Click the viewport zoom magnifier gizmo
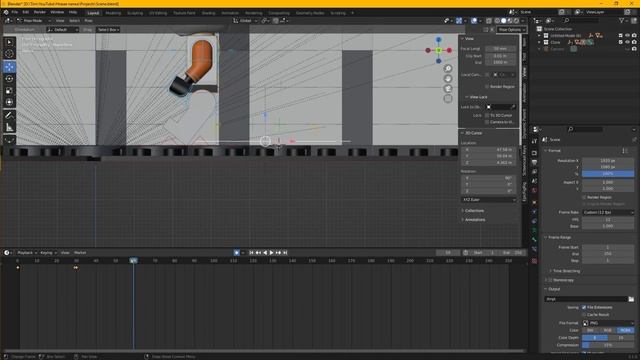Image resolution: width=640 pixels, height=360 pixels. [x=448, y=69]
